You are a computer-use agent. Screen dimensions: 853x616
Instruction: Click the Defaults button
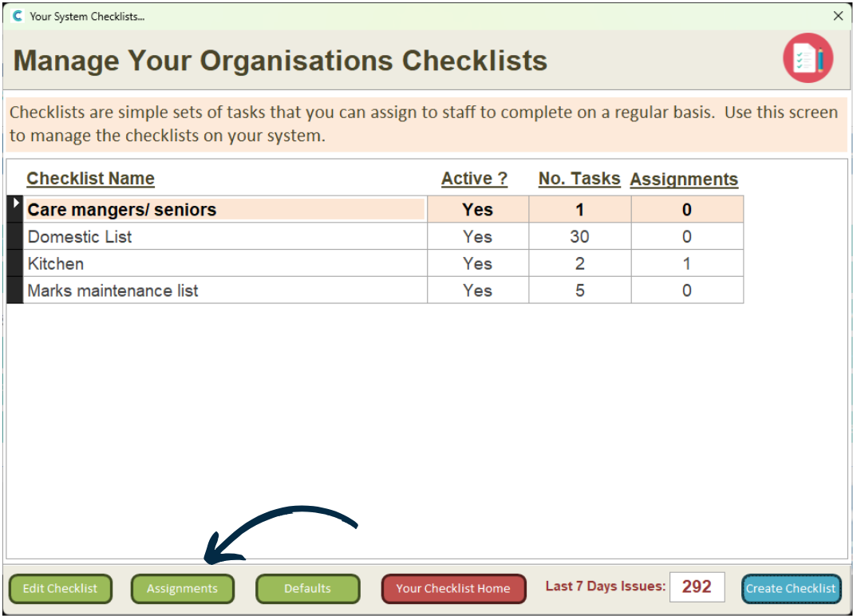pyautogui.click(x=307, y=589)
